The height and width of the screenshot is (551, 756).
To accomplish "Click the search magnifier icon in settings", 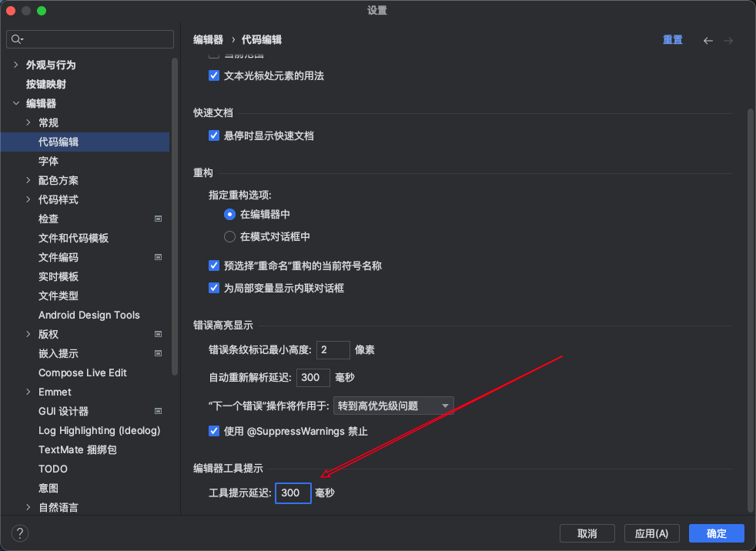I will tap(17, 39).
